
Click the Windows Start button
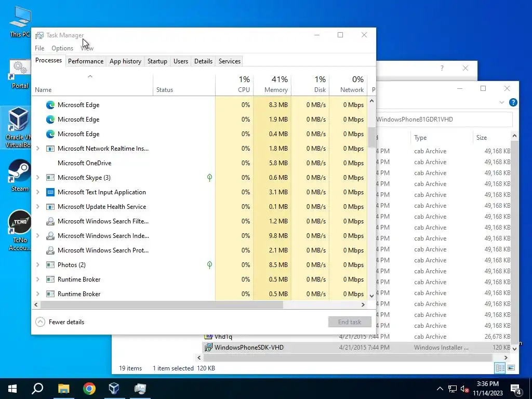12,389
